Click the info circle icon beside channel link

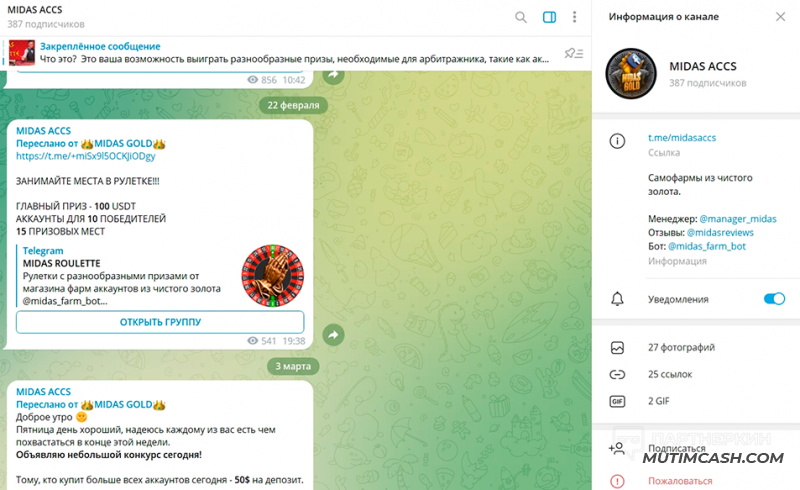click(617, 141)
